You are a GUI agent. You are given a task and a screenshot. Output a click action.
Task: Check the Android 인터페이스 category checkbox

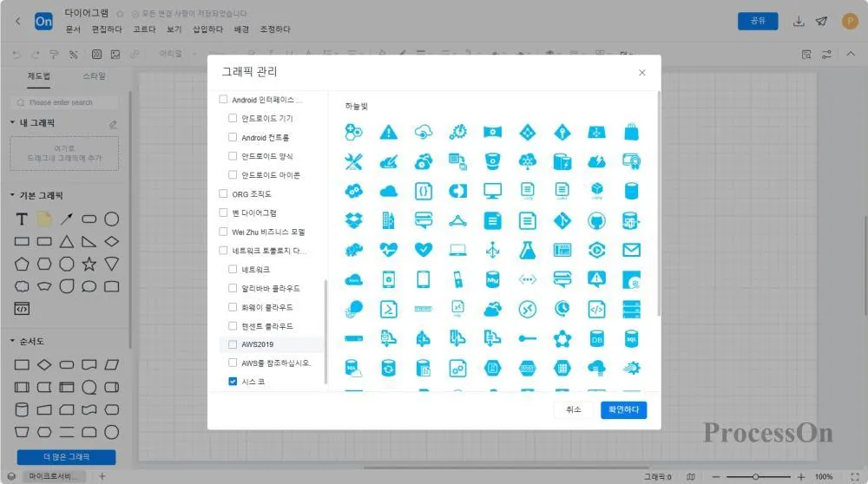[x=223, y=100]
